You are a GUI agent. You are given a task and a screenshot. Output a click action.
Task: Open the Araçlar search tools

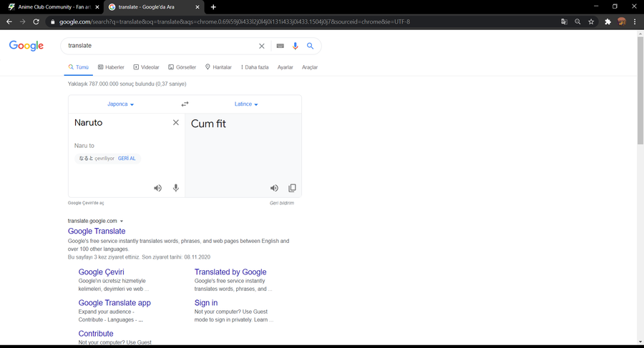[x=310, y=67]
